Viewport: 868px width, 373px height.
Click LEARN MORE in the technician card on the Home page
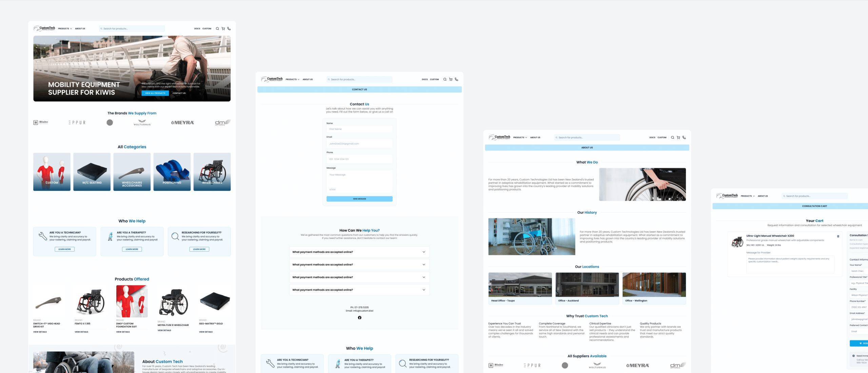click(64, 249)
